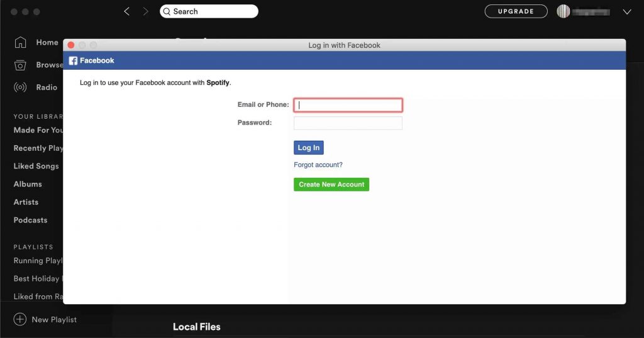Select the Liked from Radio playlist
644x338 pixels.
(x=38, y=297)
